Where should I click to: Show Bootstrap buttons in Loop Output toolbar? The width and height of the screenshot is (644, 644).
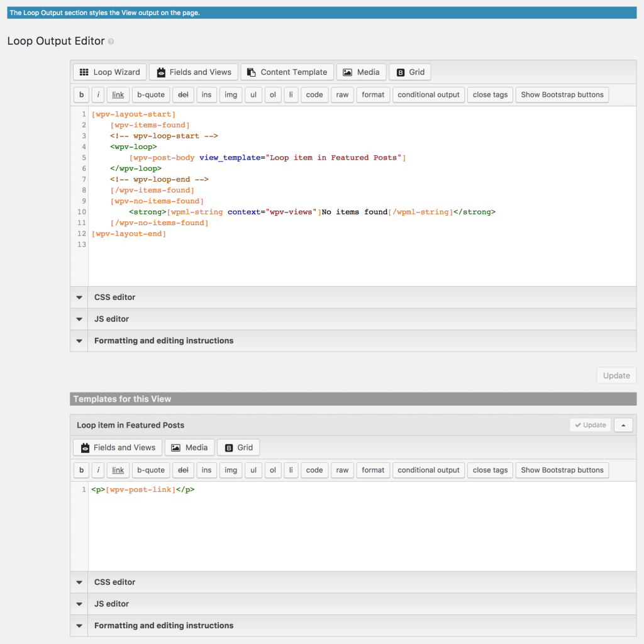[x=562, y=95]
